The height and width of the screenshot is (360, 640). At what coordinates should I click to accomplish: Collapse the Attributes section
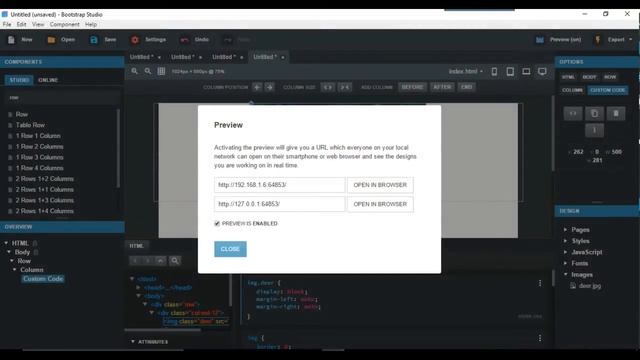(133, 342)
